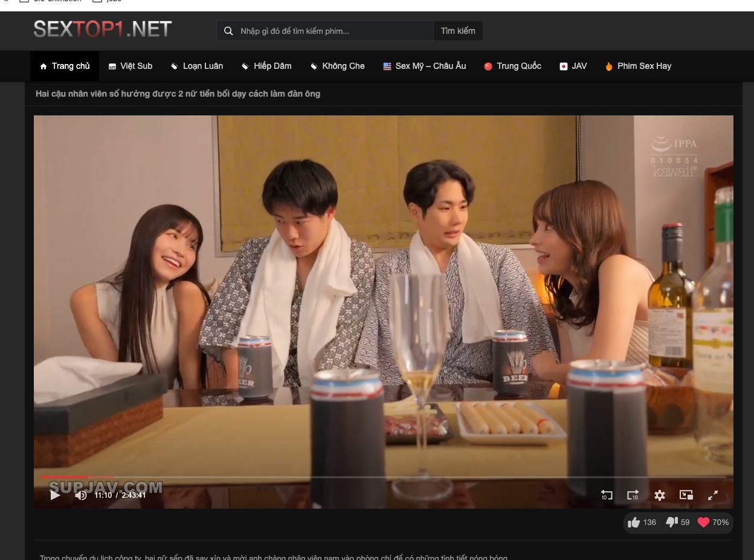754x560 pixels.
Task: Open the Việt Sub menu item
Action: pos(130,66)
